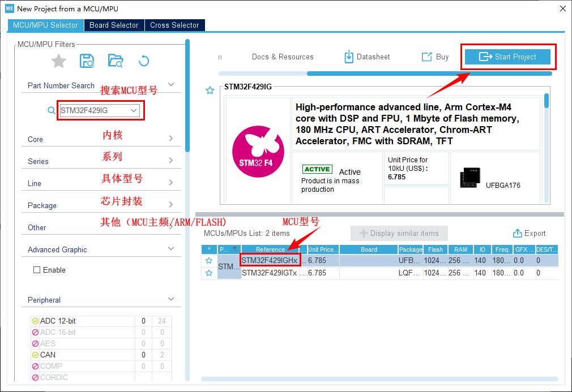Viewport: 572px width, 392px height.
Task: Click the load saved search folder icon
Action: 116,61
